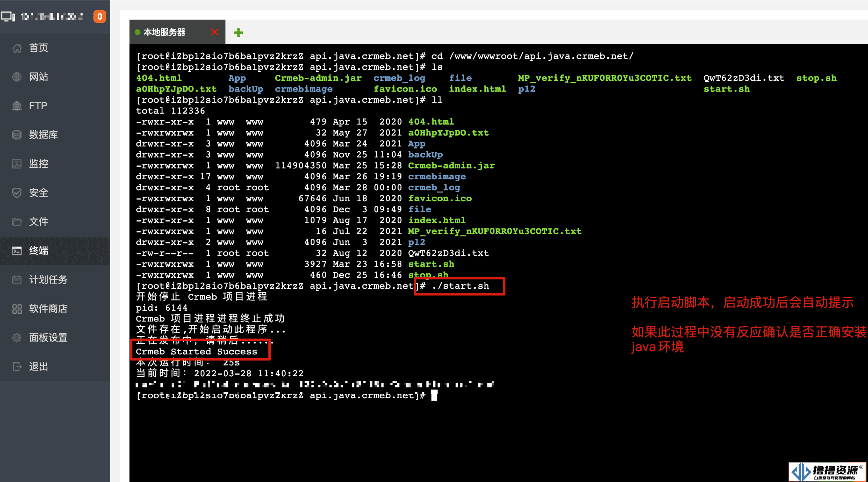
Task: Click 'Crmeb-admin.jar' in the ll listing
Action: pyautogui.click(x=452, y=165)
